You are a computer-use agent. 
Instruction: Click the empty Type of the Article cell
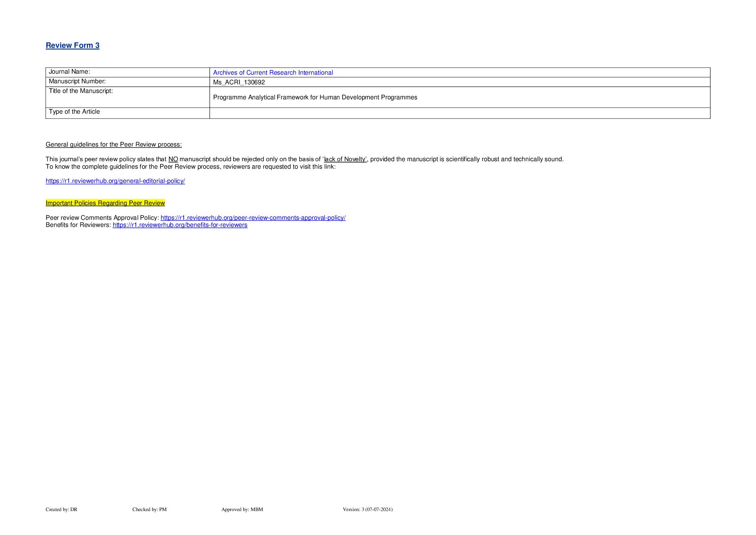(459, 113)
